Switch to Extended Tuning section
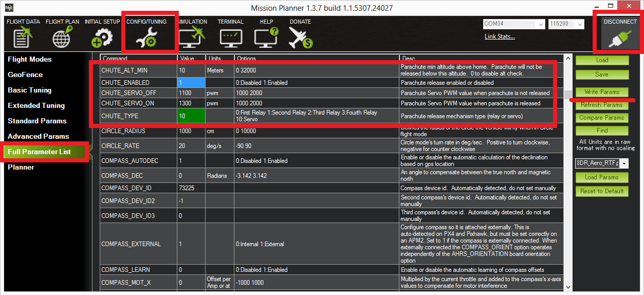Image resolution: width=644 pixels, height=295 pixels. 36,105
